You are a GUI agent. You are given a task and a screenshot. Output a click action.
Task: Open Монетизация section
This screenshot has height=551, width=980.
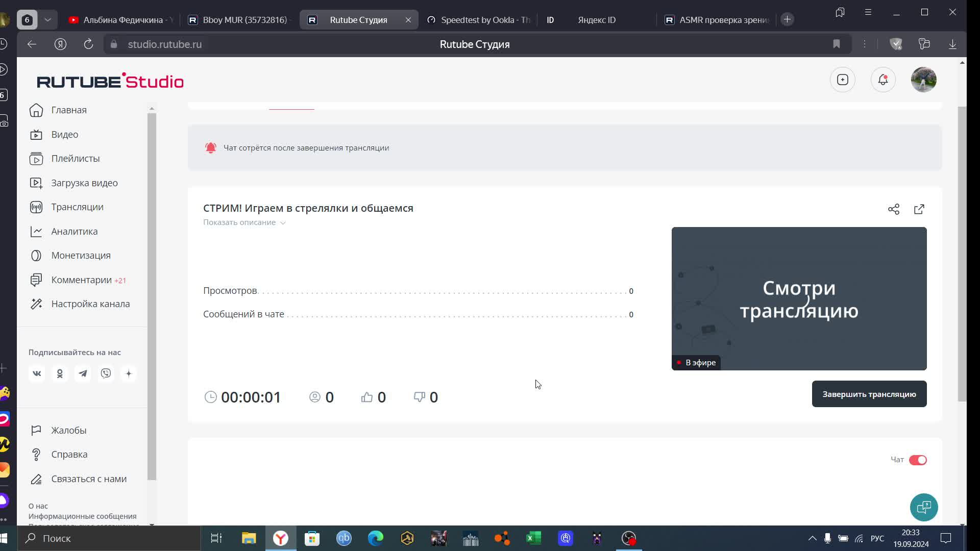(x=81, y=256)
